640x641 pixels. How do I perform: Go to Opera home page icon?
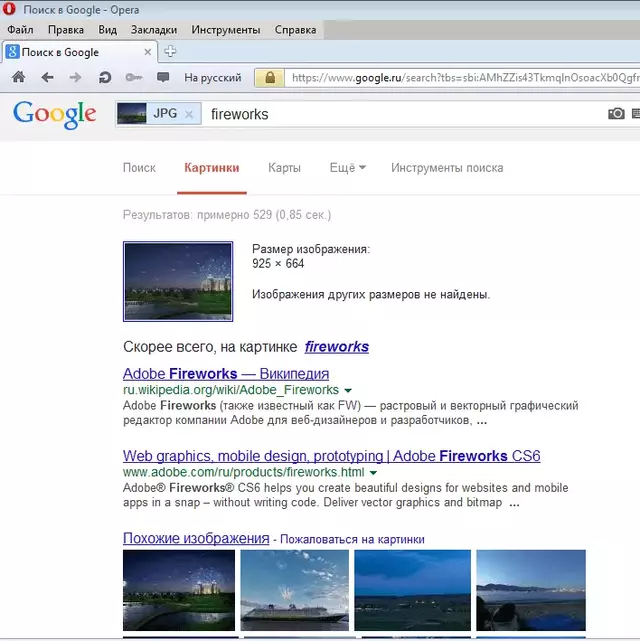pos(18,77)
